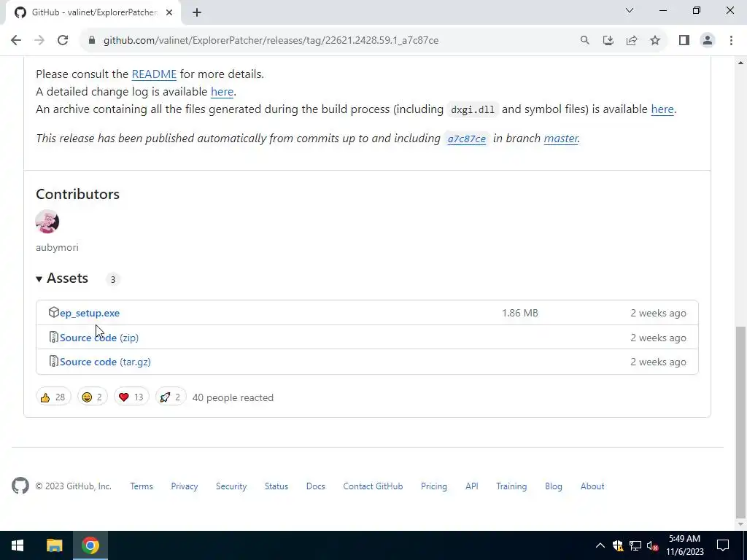Open the notification center icon
This screenshot has width=747, height=560.
pyautogui.click(x=723, y=545)
